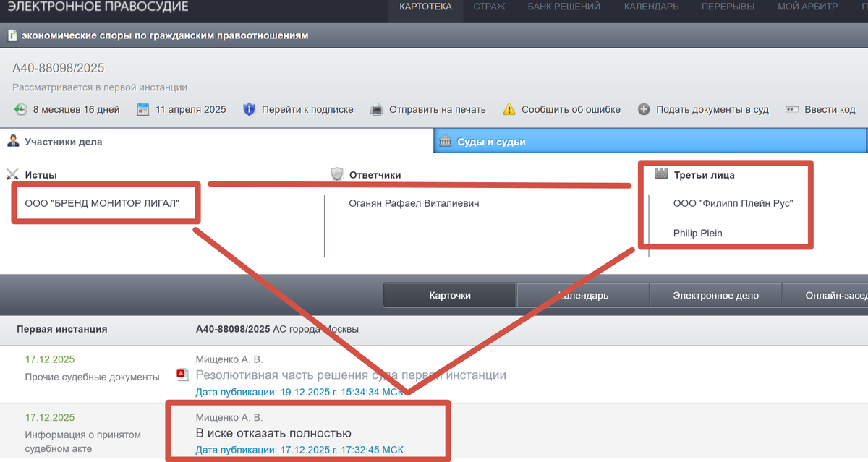Viewport: 868px width, 462px height.
Task: Click the castle icon by Третьи лица
Action: (x=660, y=174)
